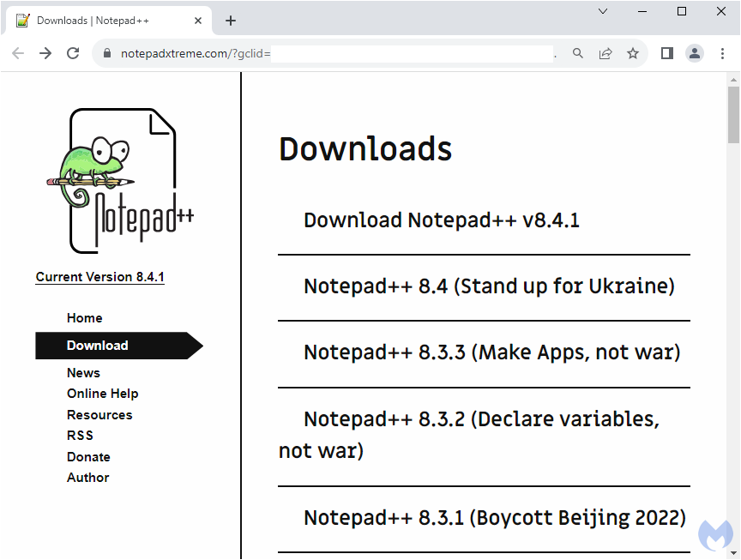Select Download in sidebar menu

(119, 346)
